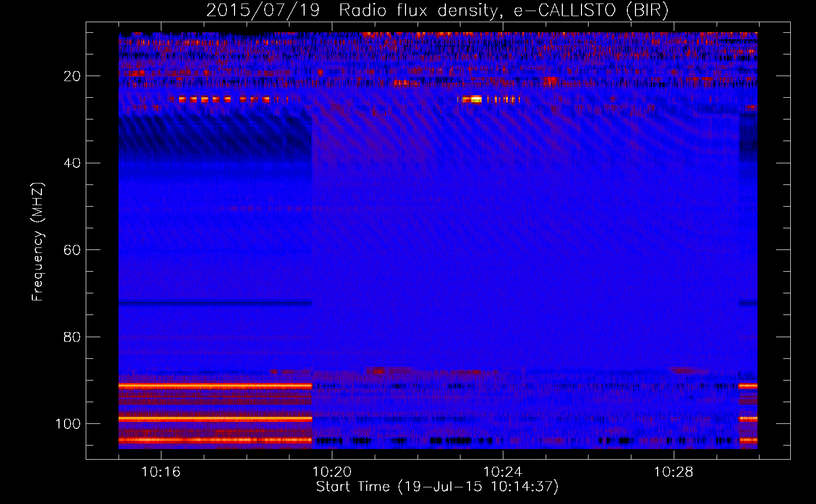Select the 'Frequency (MHZ)' y-axis label
816x504 pixels.
(38, 242)
